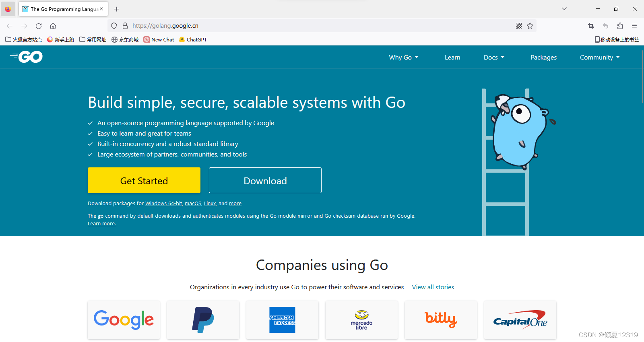Click the screenshot crop toolbar icon
The height and width of the screenshot is (342, 644).
[x=591, y=26]
